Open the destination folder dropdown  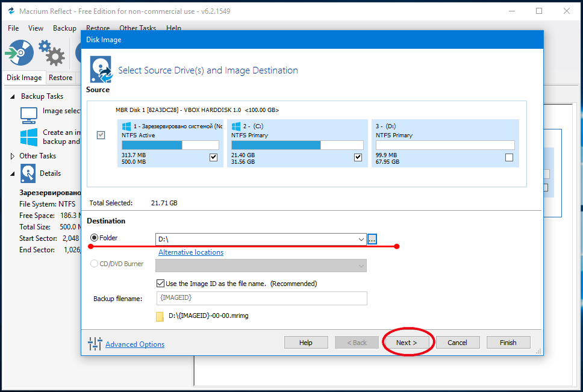point(361,239)
